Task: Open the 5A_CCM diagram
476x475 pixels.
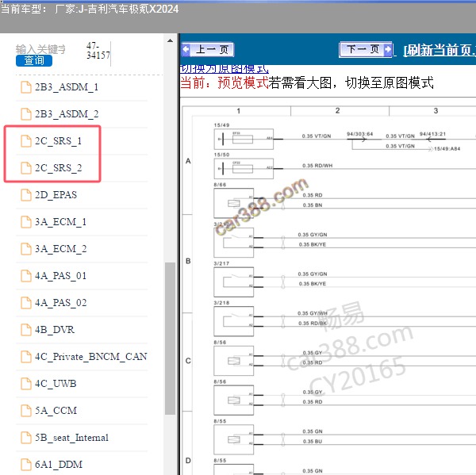Action: 56,411
